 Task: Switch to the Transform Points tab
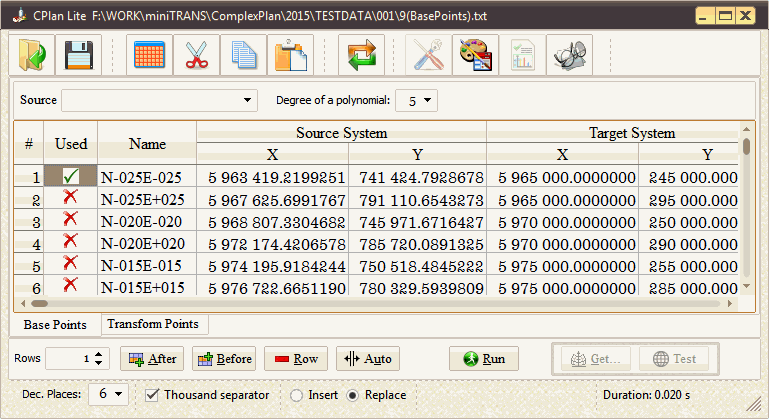point(154,325)
